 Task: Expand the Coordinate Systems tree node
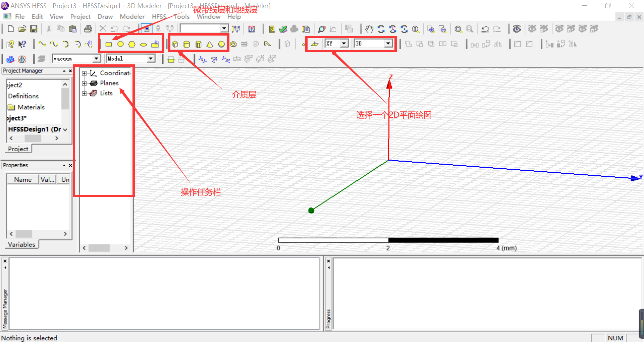(84, 73)
